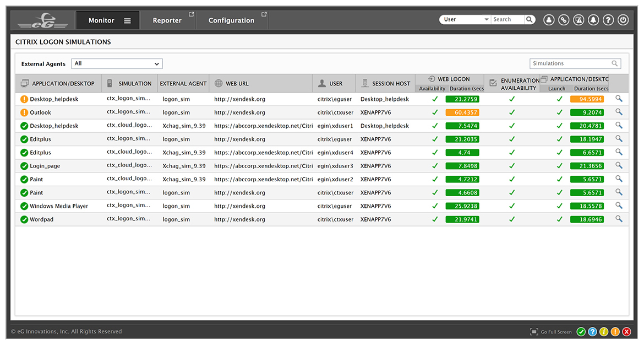Image resolution: width=644 pixels, height=345 pixels.
Task: Click the 18.6946 launch duration for Wordpad
Action: [587, 219]
